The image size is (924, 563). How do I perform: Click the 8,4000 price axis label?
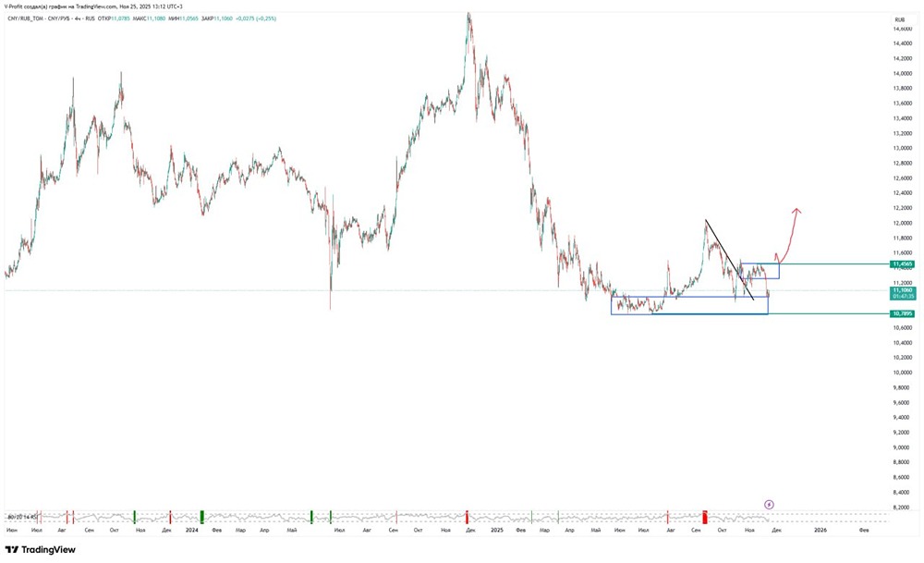(x=904, y=493)
